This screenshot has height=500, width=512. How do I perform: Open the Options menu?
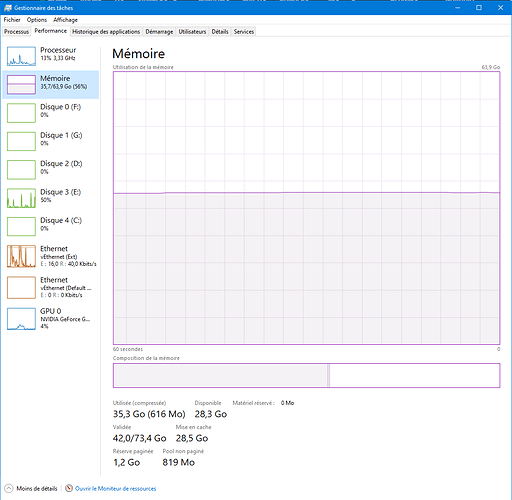[x=37, y=20]
